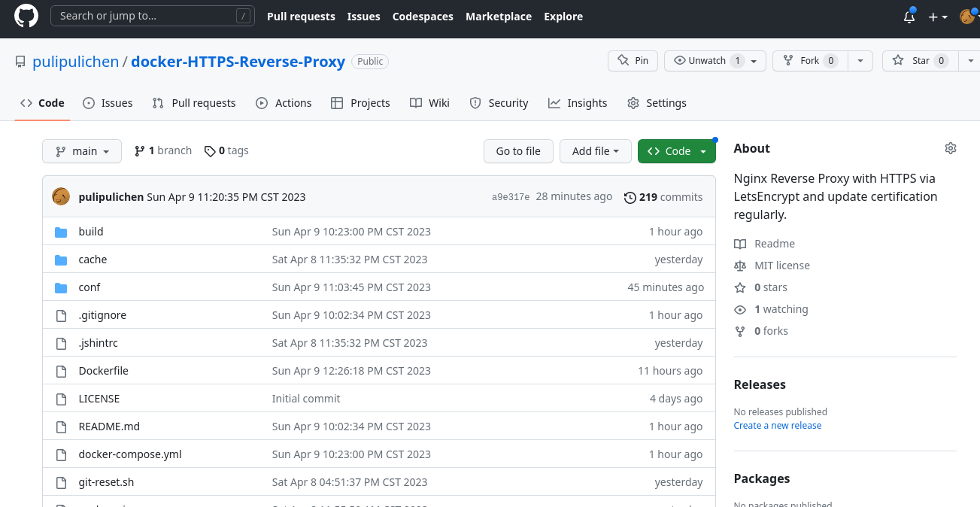
Task: Go to Marketplace
Action: coord(499,17)
